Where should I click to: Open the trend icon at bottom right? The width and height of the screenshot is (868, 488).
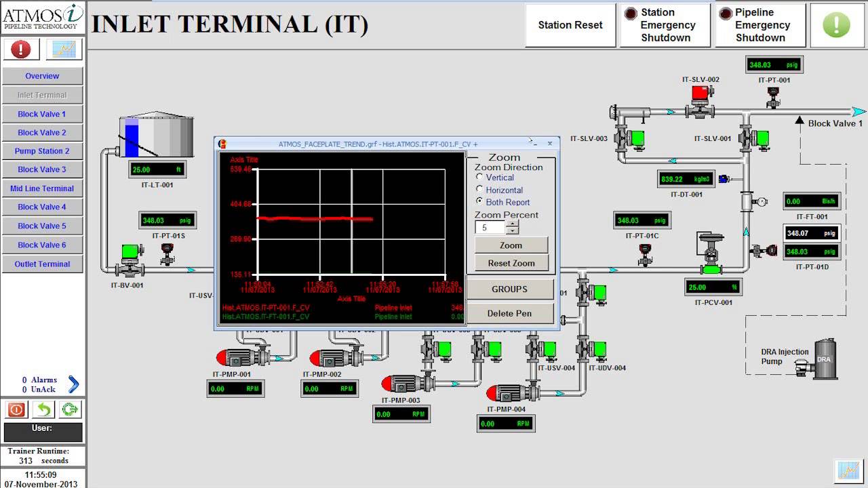coord(848,470)
